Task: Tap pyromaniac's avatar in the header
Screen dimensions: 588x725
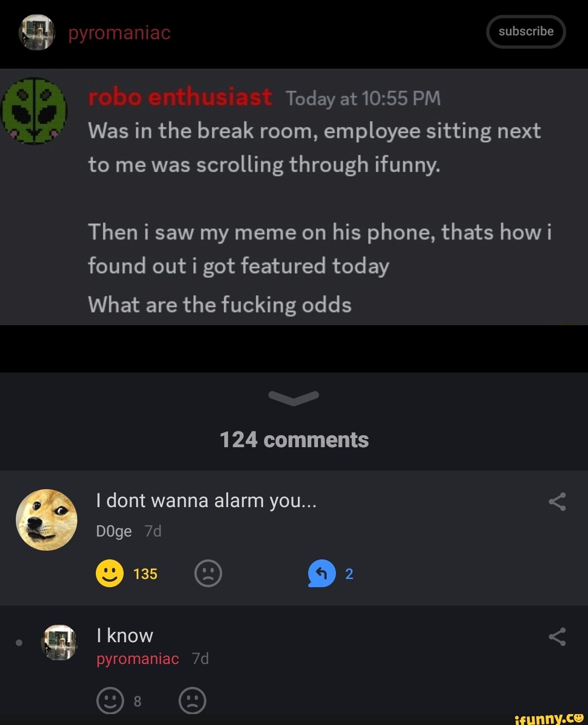Action: click(37, 33)
